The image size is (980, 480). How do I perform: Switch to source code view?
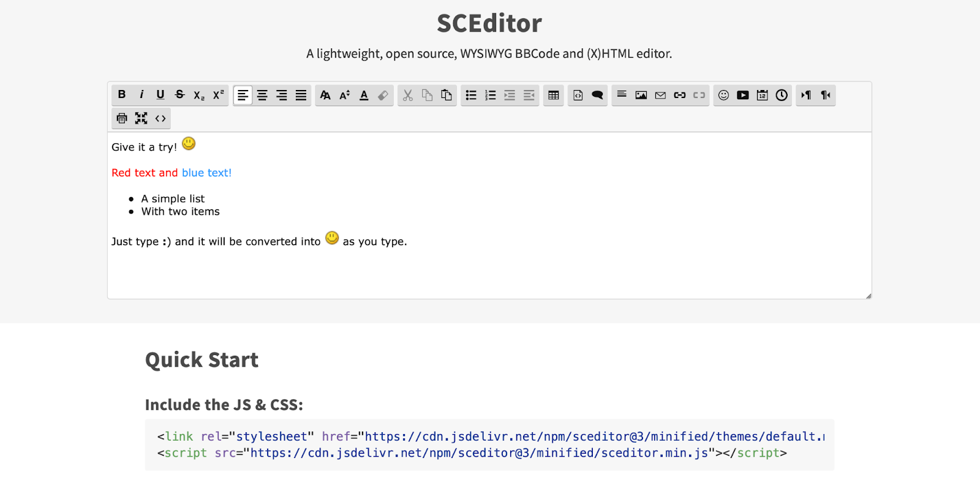(160, 118)
